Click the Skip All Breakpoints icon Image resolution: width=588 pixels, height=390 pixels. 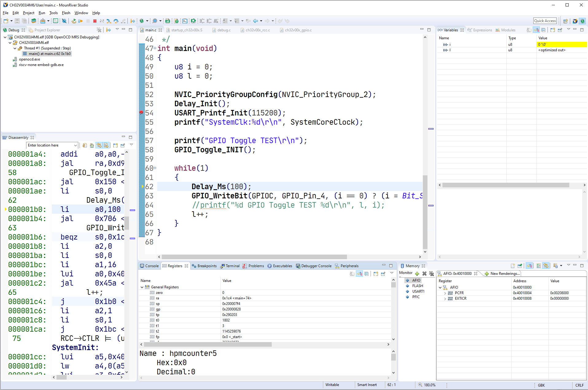point(64,21)
